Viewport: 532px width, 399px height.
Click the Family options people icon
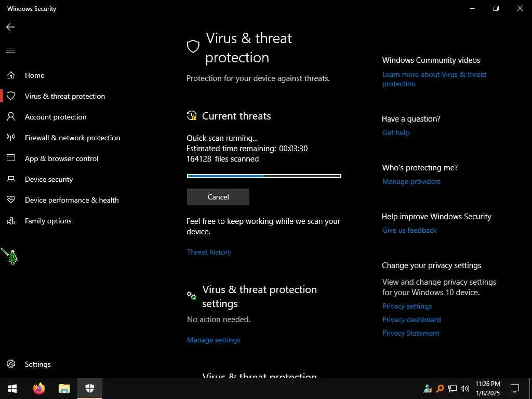point(11,221)
